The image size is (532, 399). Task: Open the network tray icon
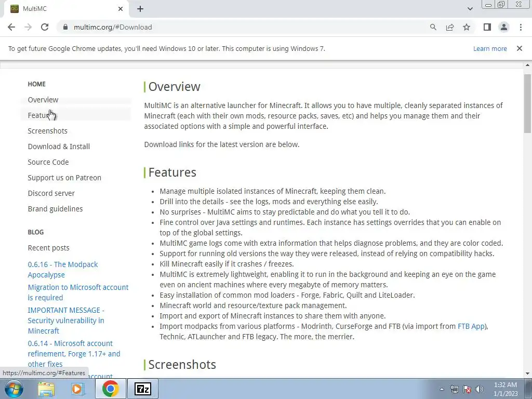(x=454, y=389)
